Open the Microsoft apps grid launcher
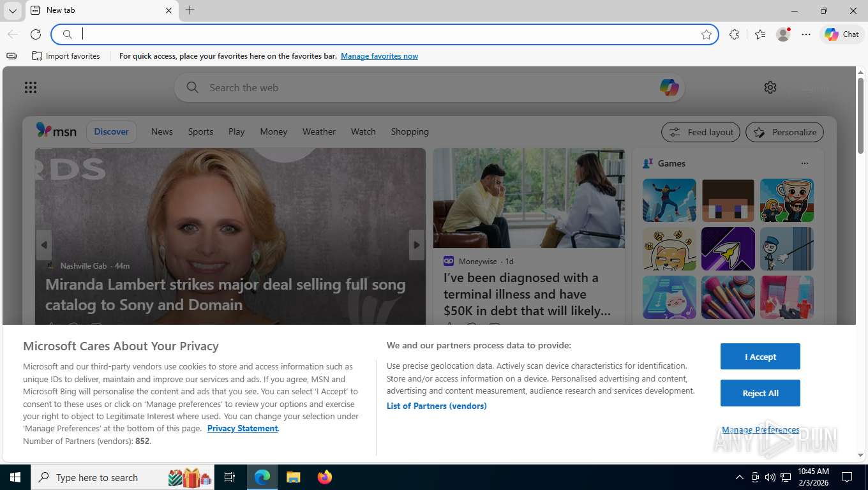 pos(31,87)
